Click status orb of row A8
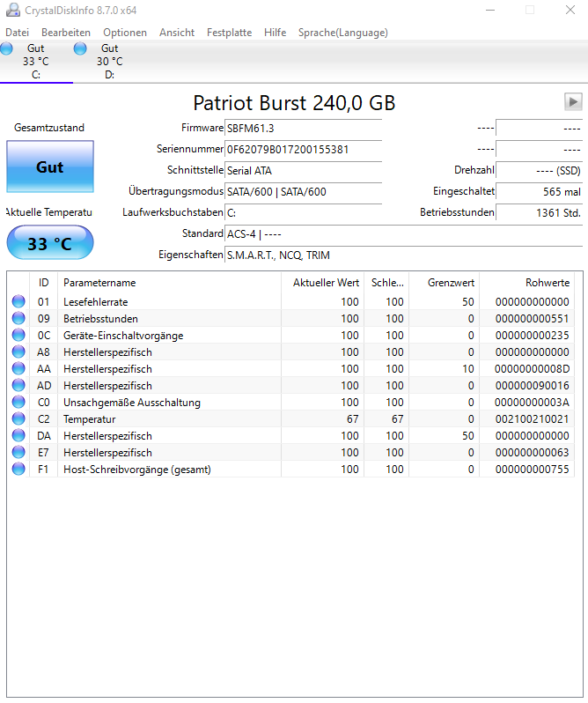The image size is (588, 703). click(x=18, y=351)
